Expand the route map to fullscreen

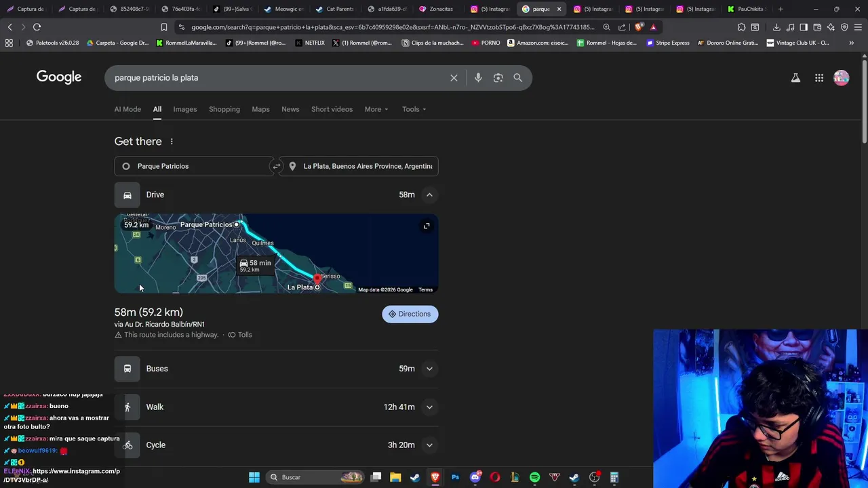[x=427, y=226]
